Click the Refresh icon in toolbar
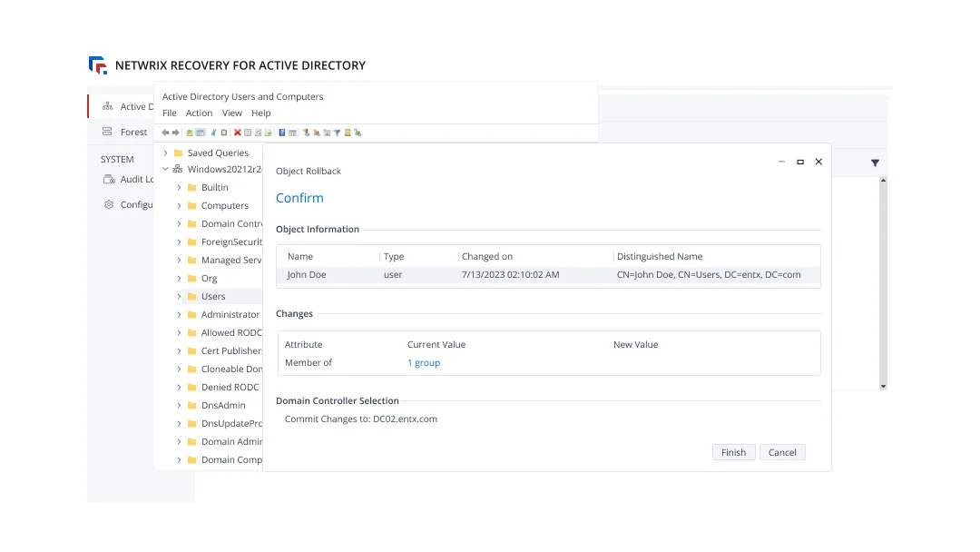980x552 pixels. 258,133
